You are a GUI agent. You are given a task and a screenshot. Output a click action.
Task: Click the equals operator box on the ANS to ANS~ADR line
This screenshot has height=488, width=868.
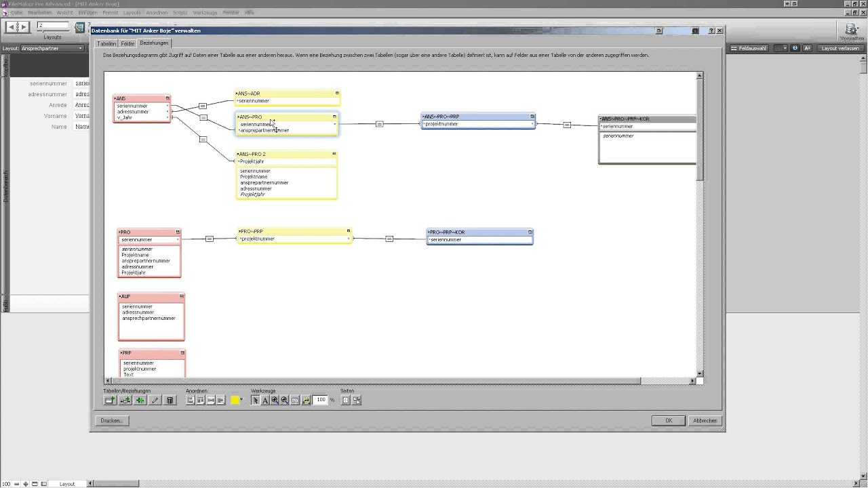(x=203, y=106)
